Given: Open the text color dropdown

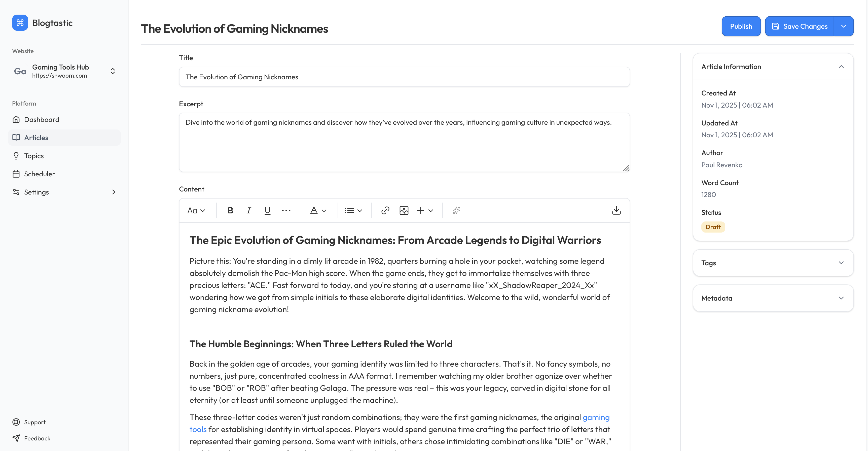Looking at the screenshot, I should [318, 210].
